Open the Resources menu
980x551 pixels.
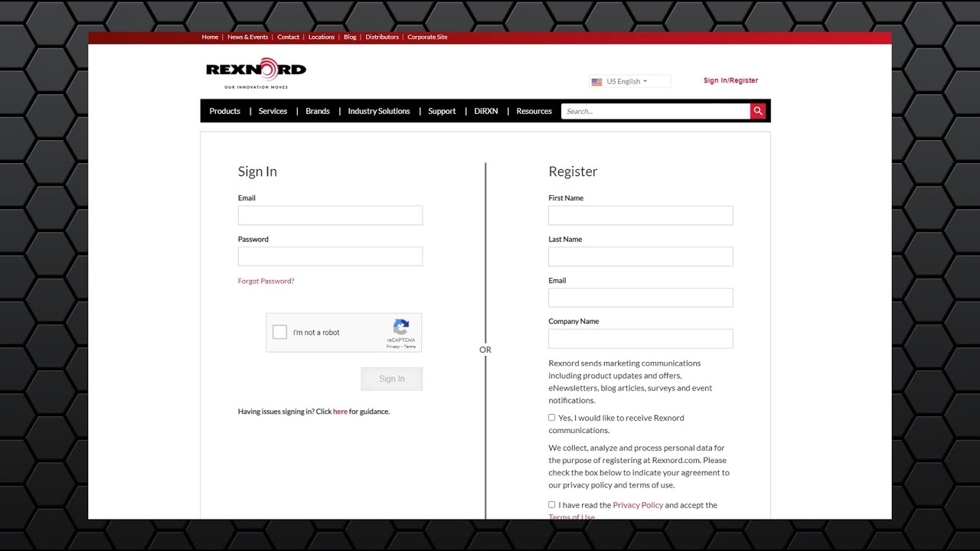534,111
